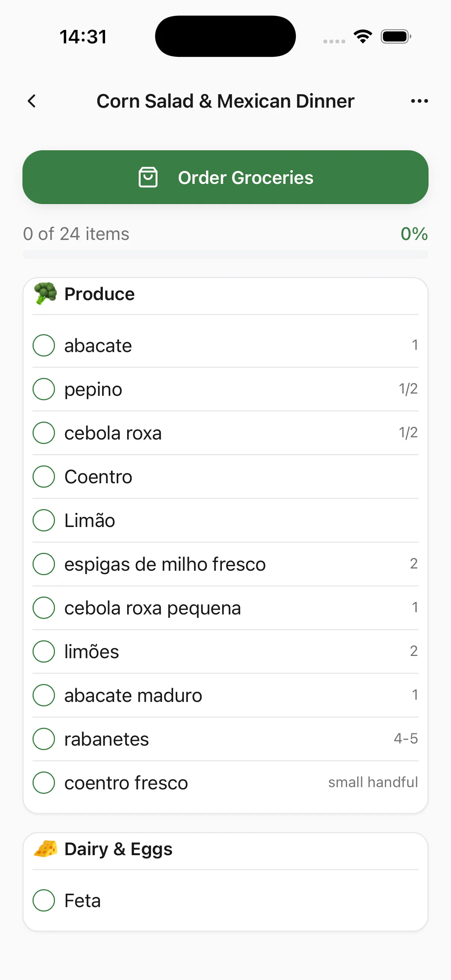Image resolution: width=451 pixels, height=980 pixels.
Task: Tap the shopping bag icon
Action: click(148, 177)
